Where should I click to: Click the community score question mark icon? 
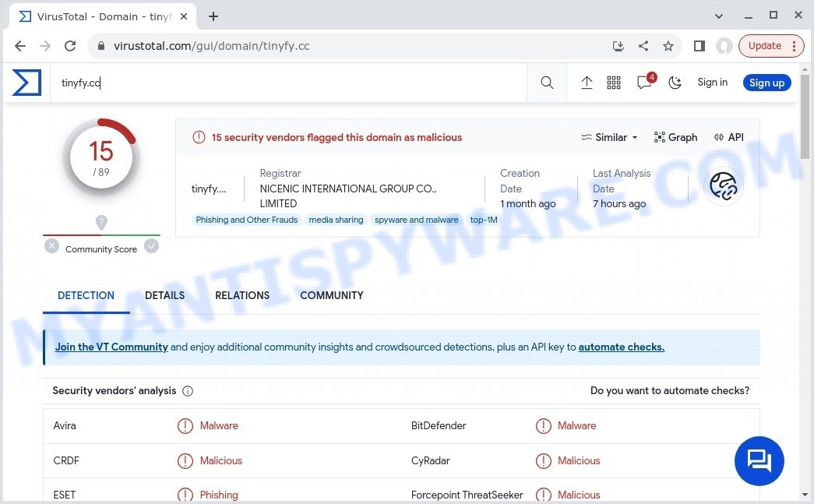(101, 222)
